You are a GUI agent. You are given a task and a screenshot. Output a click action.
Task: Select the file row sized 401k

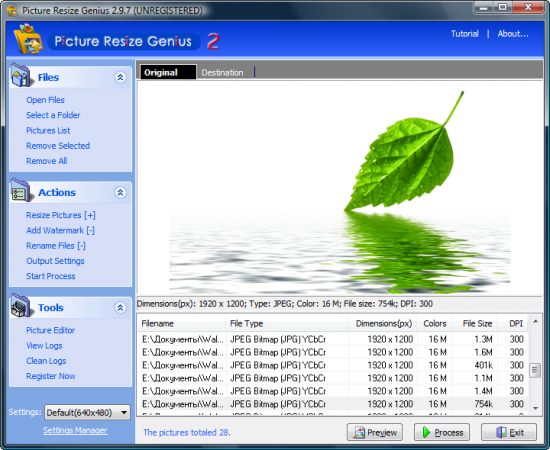point(333,365)
